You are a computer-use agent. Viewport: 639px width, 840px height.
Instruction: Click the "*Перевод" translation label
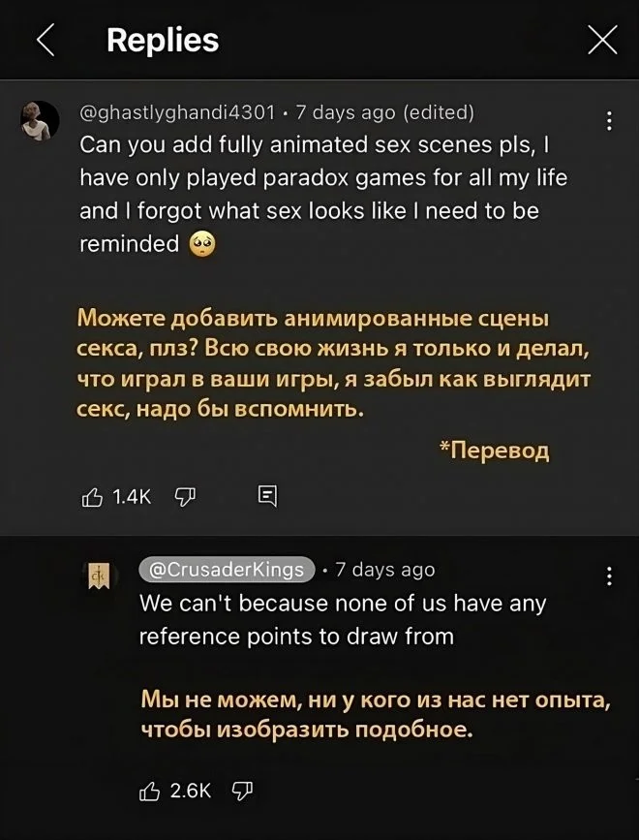pos(493,451)
